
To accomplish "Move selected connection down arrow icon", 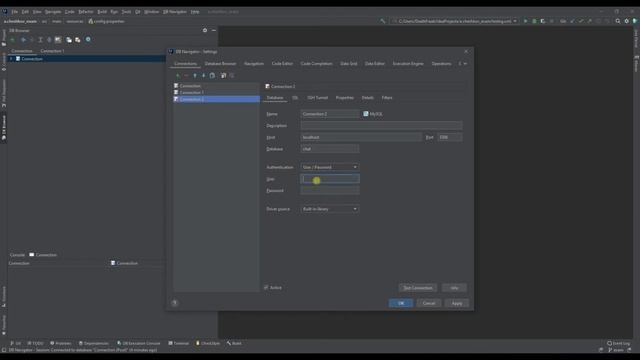I will tap(203, 76).
